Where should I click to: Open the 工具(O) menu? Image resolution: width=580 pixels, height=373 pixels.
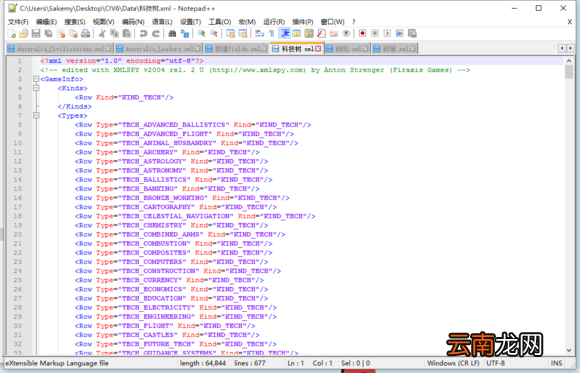click(220, 22)
